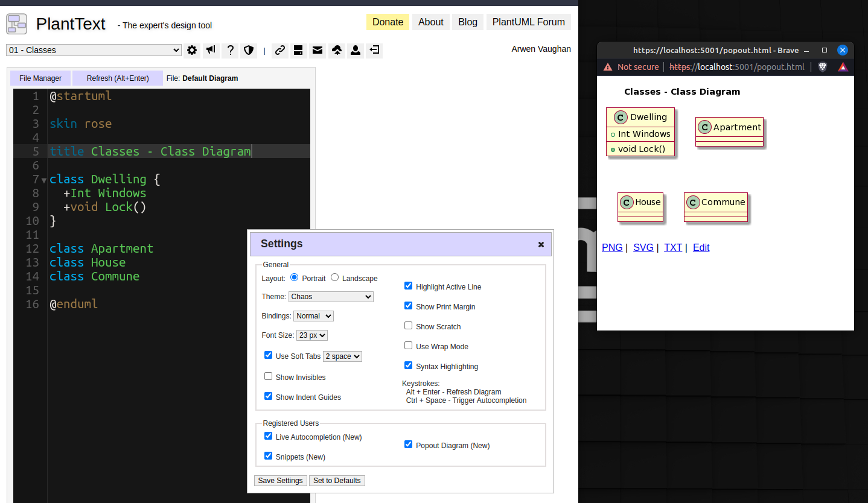Disable the Highlight Active Line checkbox
This screenshot has width=868, height=503.
tap(408, 285)
